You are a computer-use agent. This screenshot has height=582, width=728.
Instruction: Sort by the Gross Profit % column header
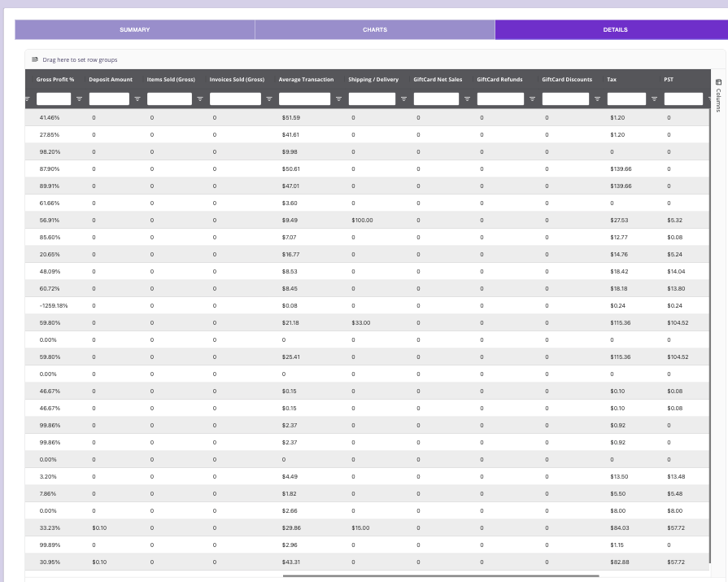click(55, 80)
